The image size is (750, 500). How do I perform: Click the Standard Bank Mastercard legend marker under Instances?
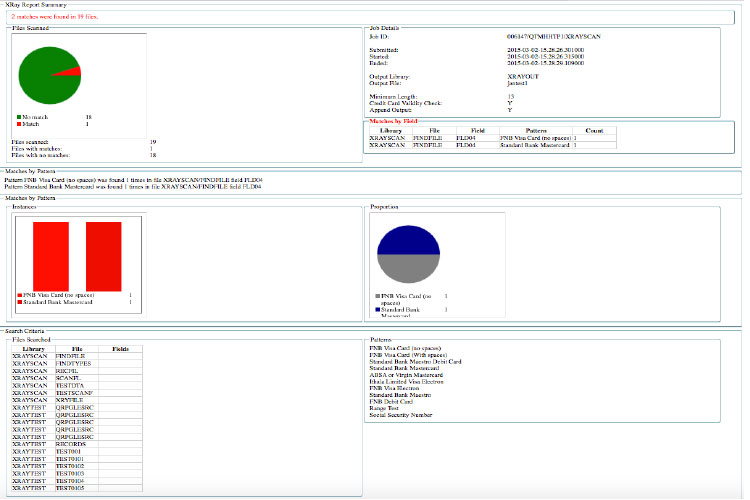coord(19,301)
